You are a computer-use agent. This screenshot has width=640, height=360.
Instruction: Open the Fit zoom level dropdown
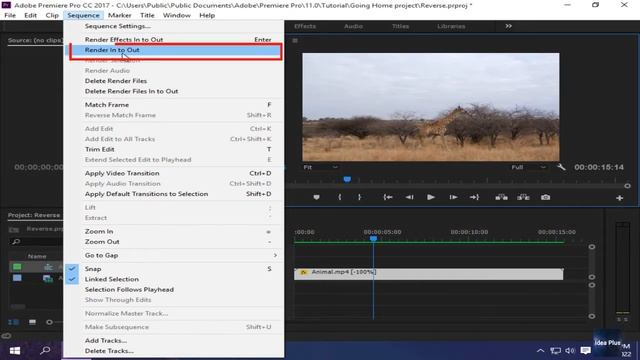[320, 167]
